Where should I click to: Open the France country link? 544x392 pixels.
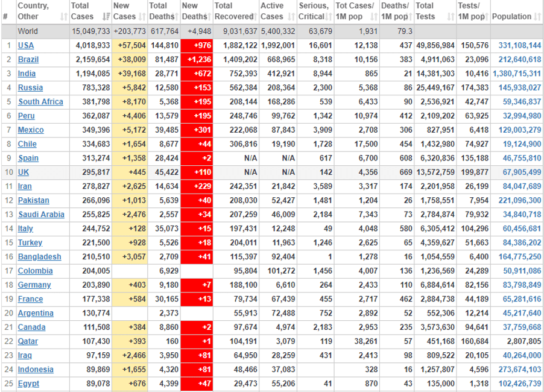(x=31, y=299)
